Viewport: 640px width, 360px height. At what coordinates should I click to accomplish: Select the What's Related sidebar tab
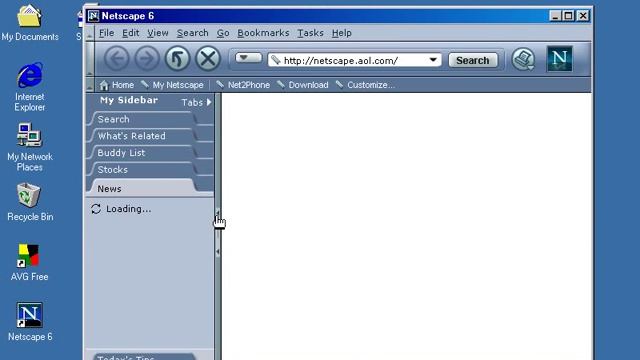[x=143, y=136]
